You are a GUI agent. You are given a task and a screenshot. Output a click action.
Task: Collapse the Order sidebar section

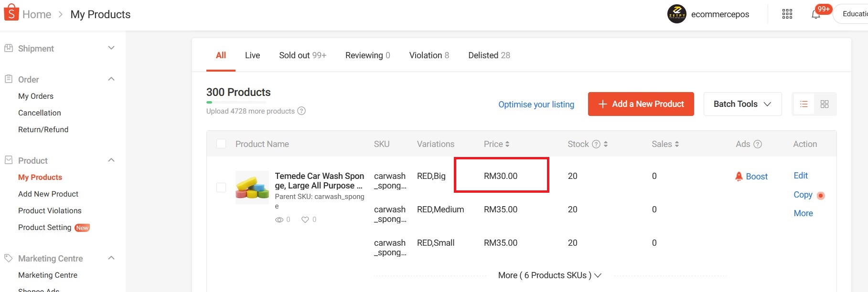(111, 79)
